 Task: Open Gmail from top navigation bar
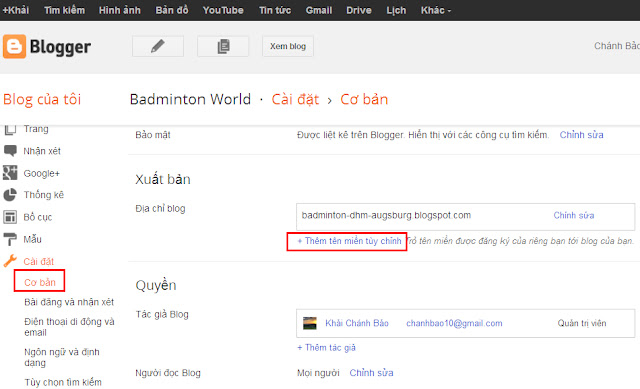pyautogui.click(x=319, y=10)
